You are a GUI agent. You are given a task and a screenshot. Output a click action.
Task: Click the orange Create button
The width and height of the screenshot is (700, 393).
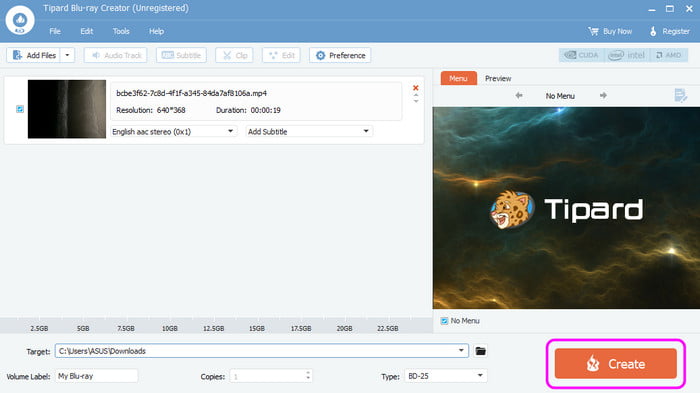point(616,364)
